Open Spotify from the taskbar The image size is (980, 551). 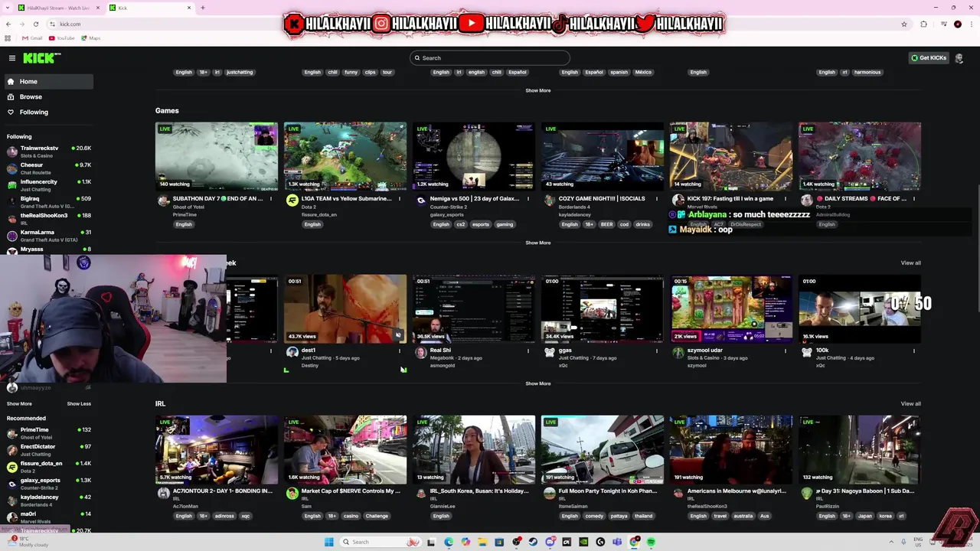651,542
